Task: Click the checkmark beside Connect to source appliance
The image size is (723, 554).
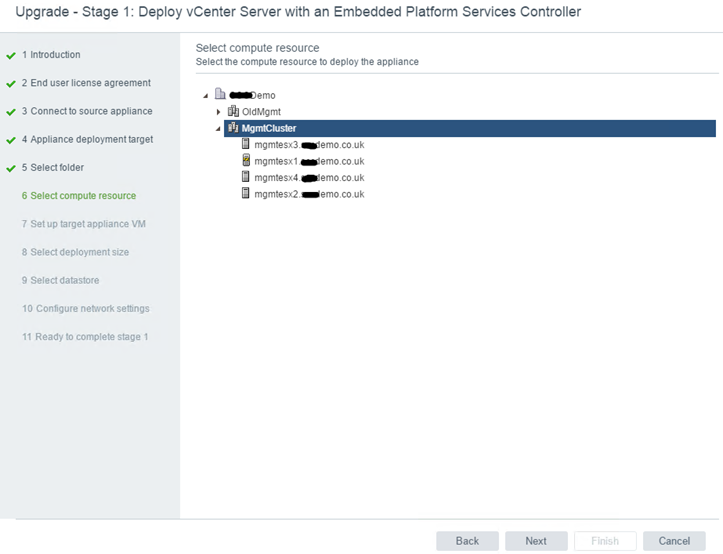Action: 11,112
